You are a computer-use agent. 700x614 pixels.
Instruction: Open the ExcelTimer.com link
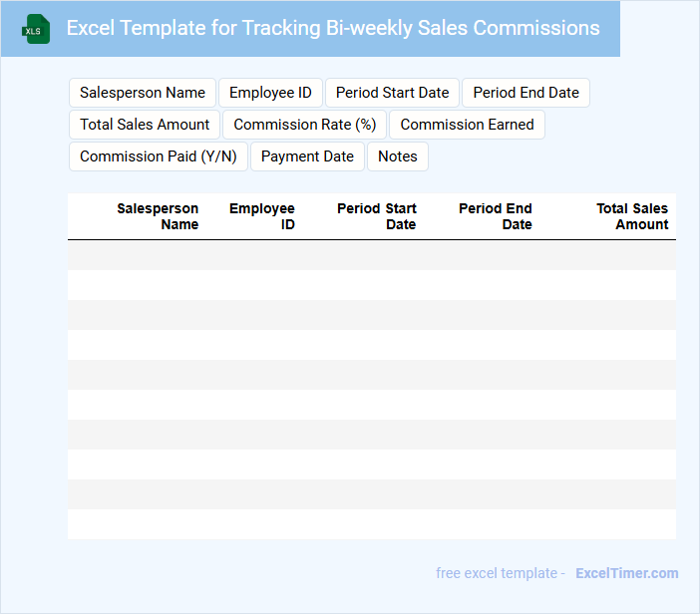(626, 573)
